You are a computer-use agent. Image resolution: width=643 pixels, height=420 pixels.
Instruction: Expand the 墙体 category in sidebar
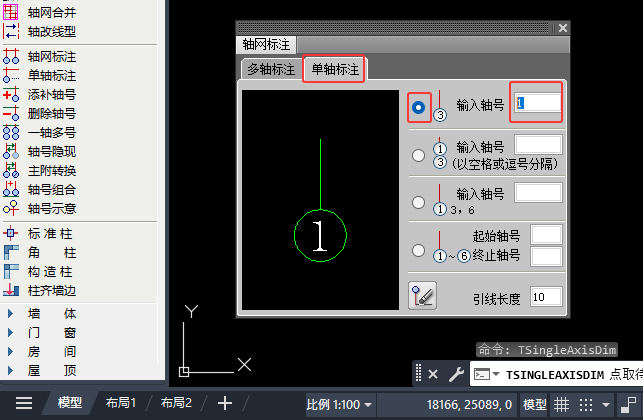tap(11, 314)
